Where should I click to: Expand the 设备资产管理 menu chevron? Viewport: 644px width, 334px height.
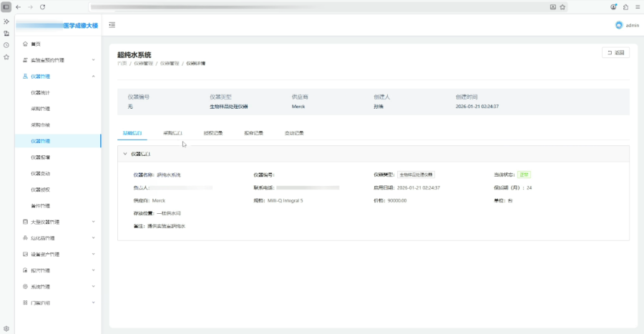[93, 255]
